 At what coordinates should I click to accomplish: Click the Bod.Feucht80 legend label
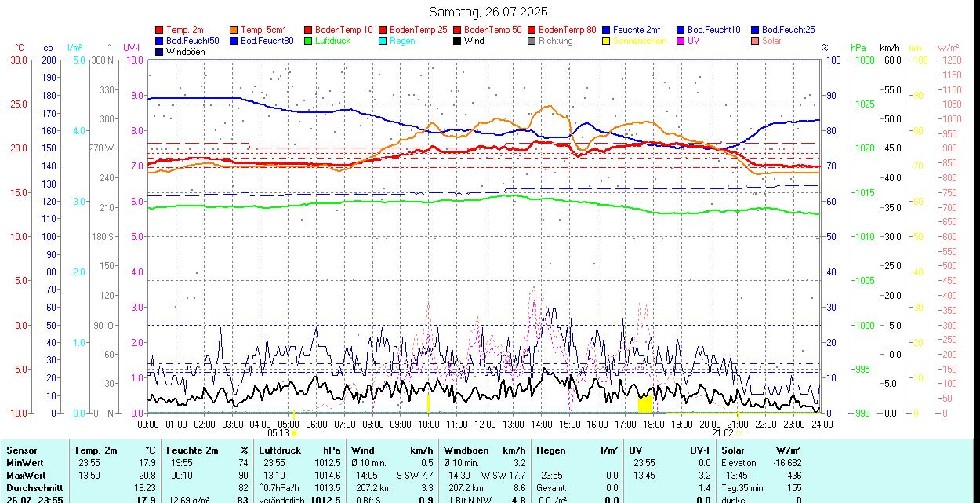pos(267,41)
